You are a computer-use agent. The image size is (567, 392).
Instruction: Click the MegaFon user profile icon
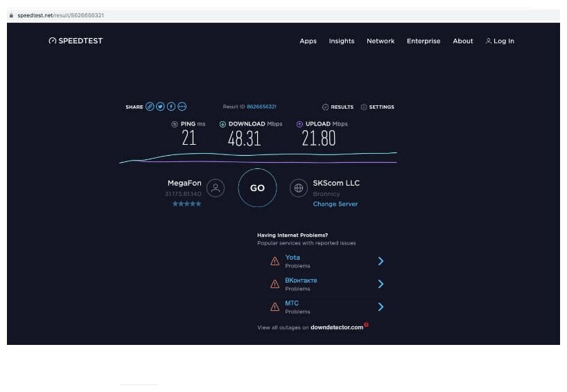pyautogui.click(x=216, y=188)
